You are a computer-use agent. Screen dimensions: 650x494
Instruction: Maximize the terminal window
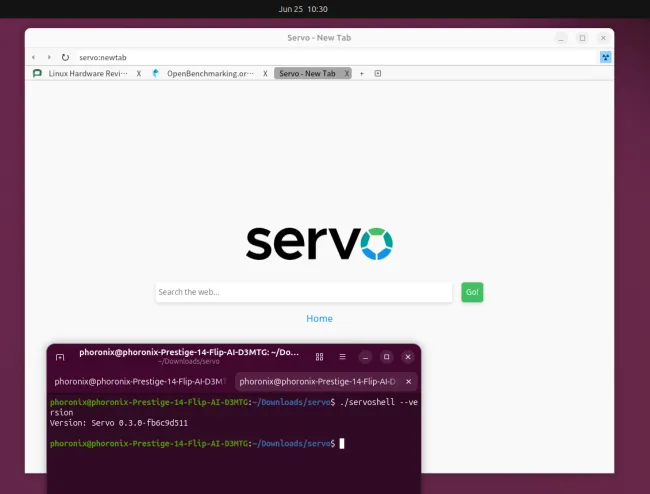[386, 357]
